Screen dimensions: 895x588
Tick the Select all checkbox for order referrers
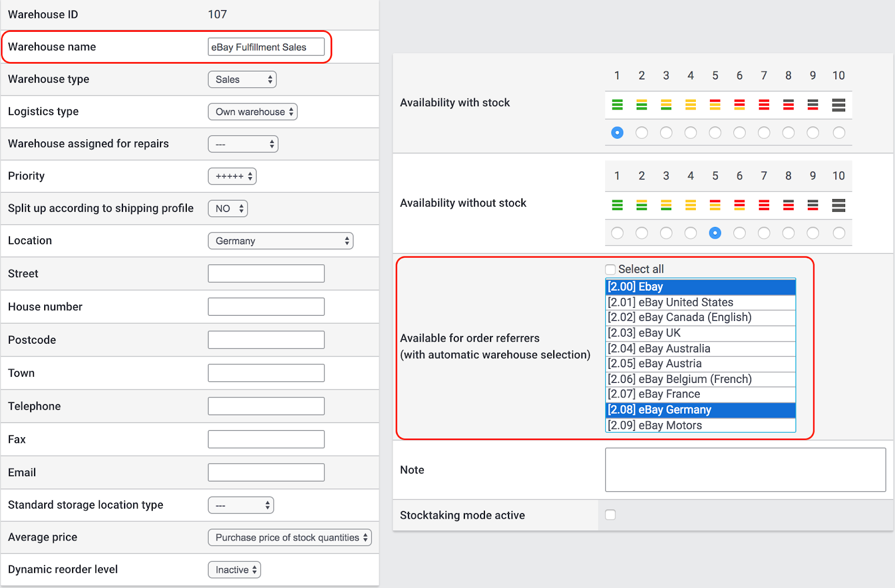click(610, 269)
